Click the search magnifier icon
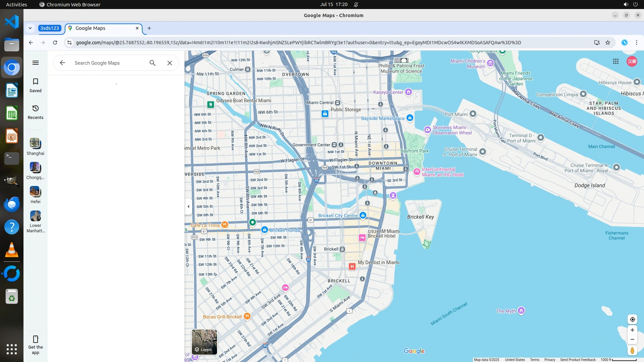 (x=153, y=63)
